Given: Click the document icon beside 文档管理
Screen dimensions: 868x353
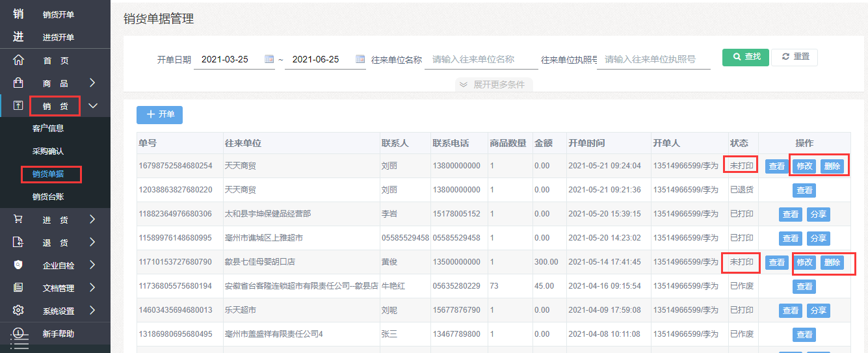Looking at the screenshot, I should click(x=18, y=287).
